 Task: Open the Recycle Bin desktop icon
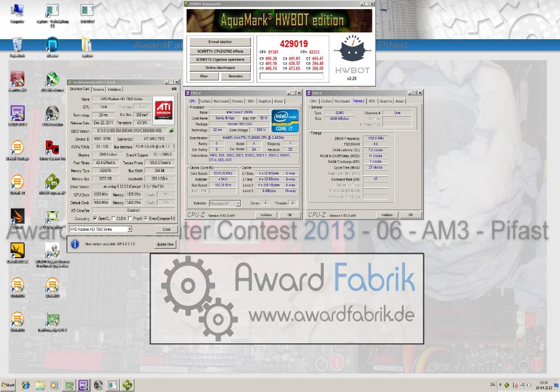[17, 47]
